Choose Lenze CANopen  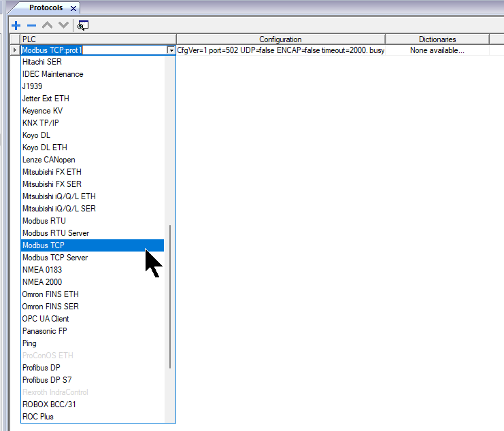(93, 160)
